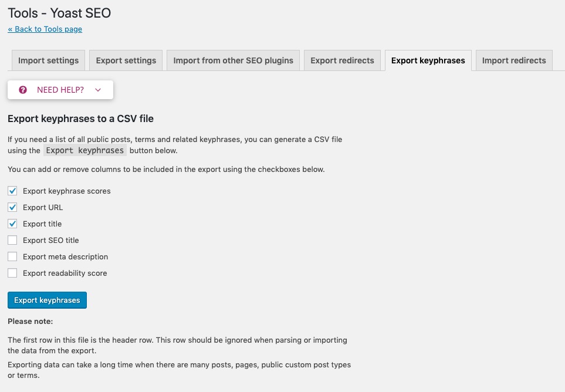Uncheck Export keyphrase scores checkbox

pyautogui.click(x=12, y=191)
